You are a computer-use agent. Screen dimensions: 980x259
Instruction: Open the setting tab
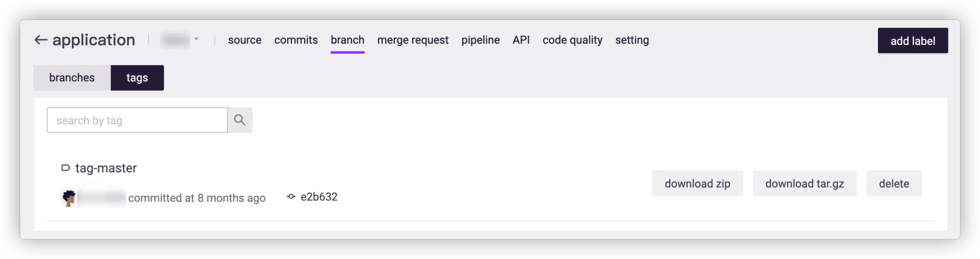[632, 40]
